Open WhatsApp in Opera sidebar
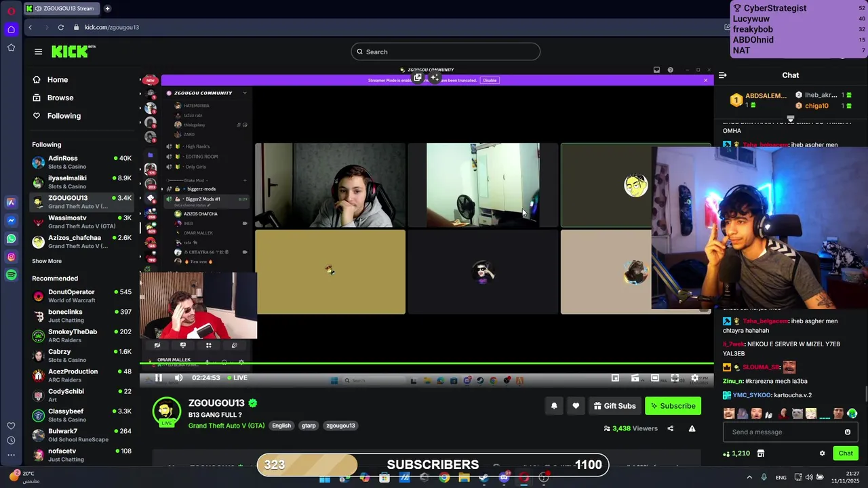The height and width of the screenshot is (488, 868). pyautogui.click(x=11, y=239)
